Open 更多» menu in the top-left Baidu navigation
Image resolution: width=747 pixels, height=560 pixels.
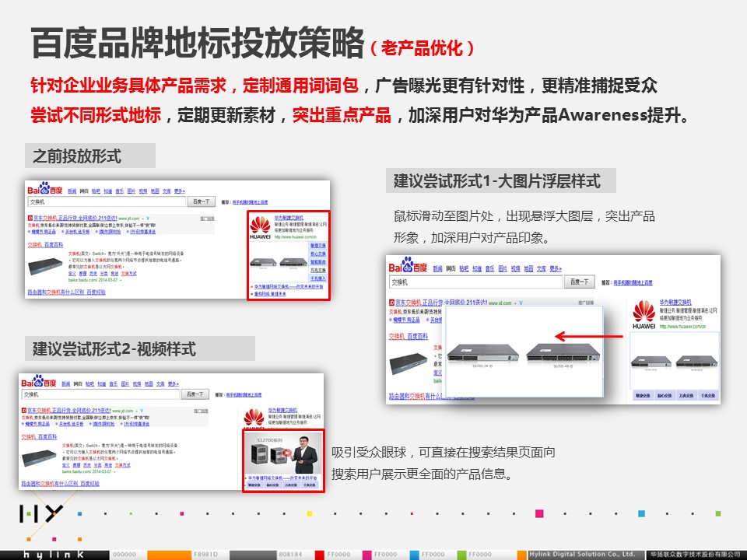[180, 191]
